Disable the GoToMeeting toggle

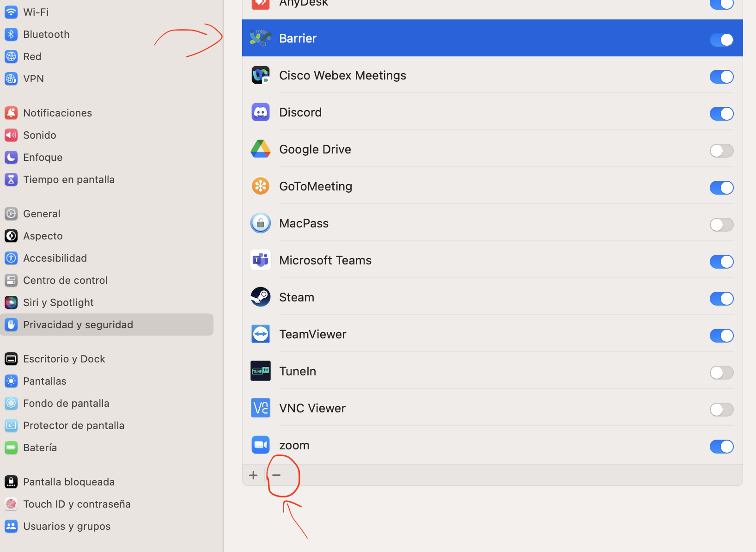(x=722, y=188)
